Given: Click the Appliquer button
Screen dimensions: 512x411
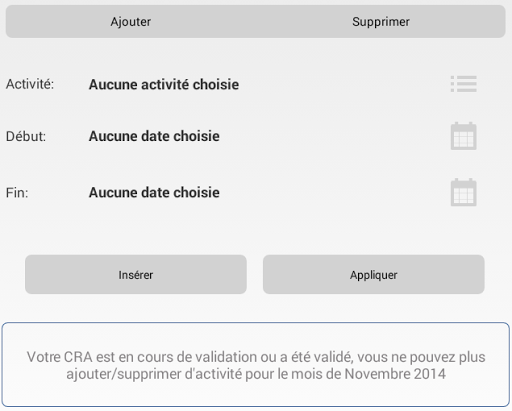Looking at the screenshot, I should (x=373, y=275).
